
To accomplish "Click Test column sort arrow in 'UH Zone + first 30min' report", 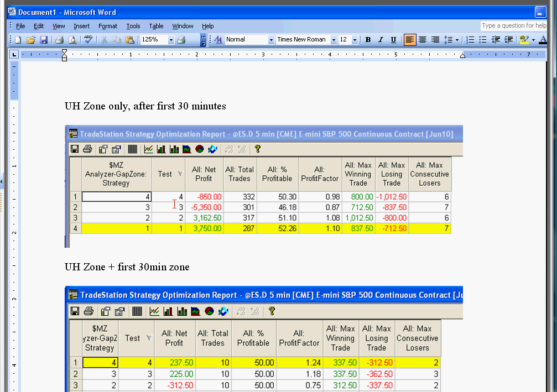I will tap(149, 338).
